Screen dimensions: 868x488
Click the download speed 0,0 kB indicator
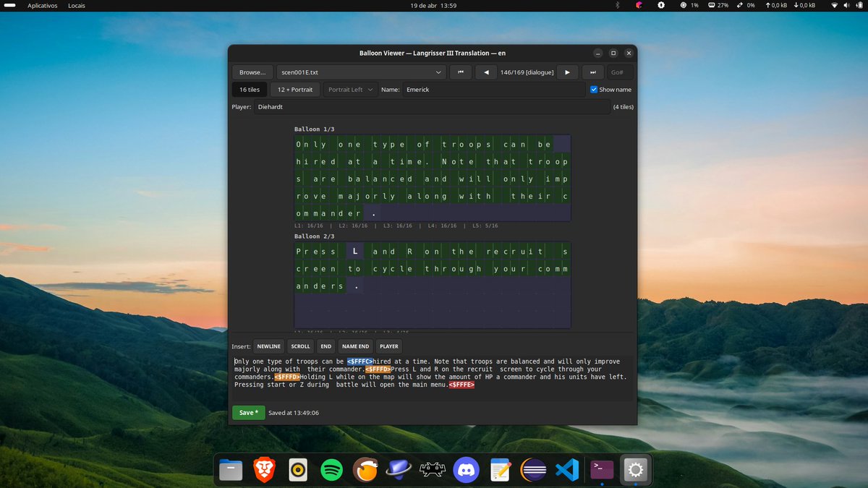tap(804, 5)
